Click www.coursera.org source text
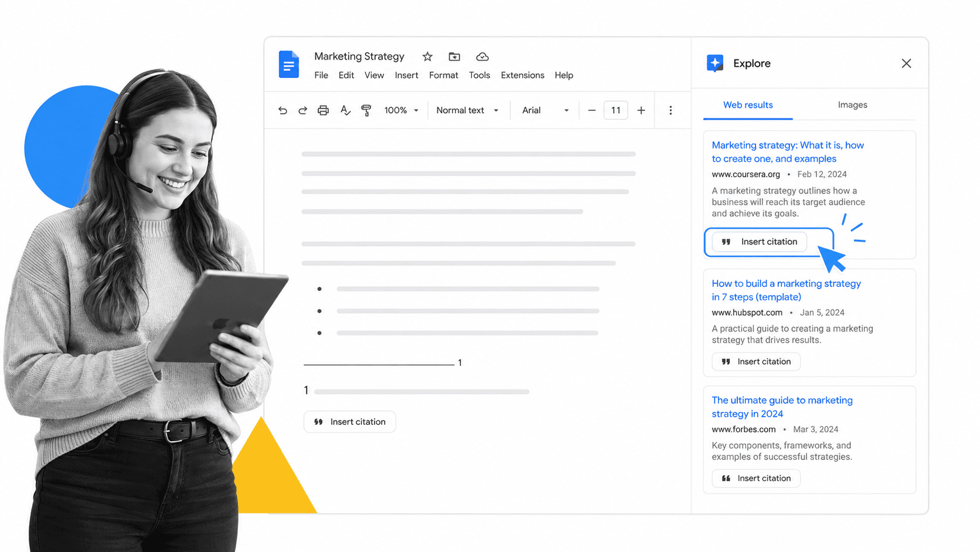980x552 pixels. [x=746, y=174]
